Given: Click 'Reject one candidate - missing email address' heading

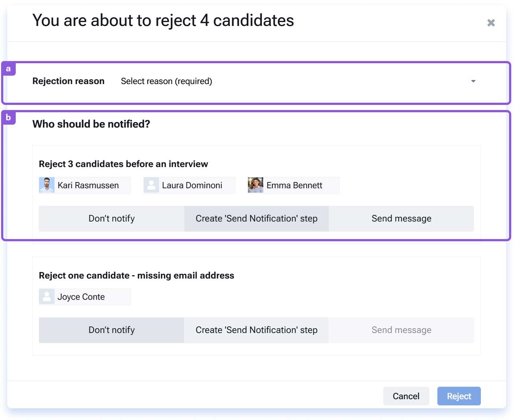Looking at the screenshot, I should [136, 276].
